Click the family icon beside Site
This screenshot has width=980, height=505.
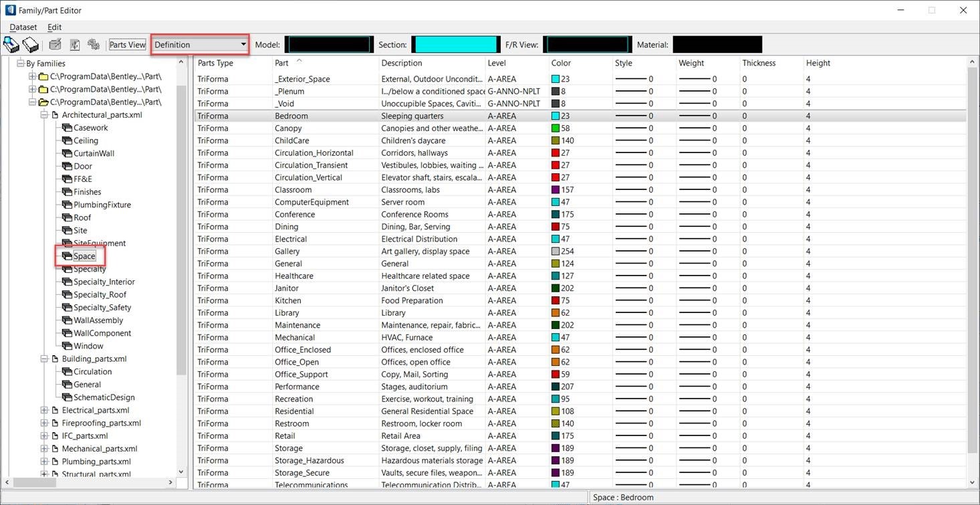click(67, 230)
